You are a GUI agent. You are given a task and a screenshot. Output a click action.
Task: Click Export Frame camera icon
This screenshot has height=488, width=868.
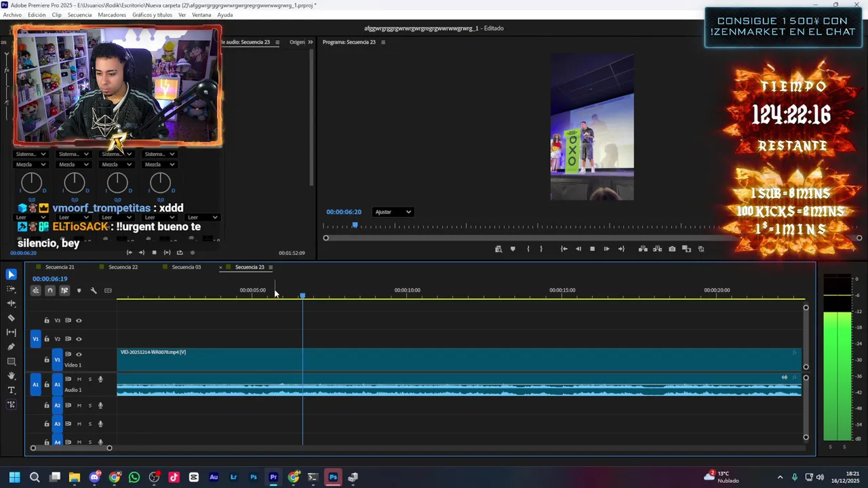[672, 249]
